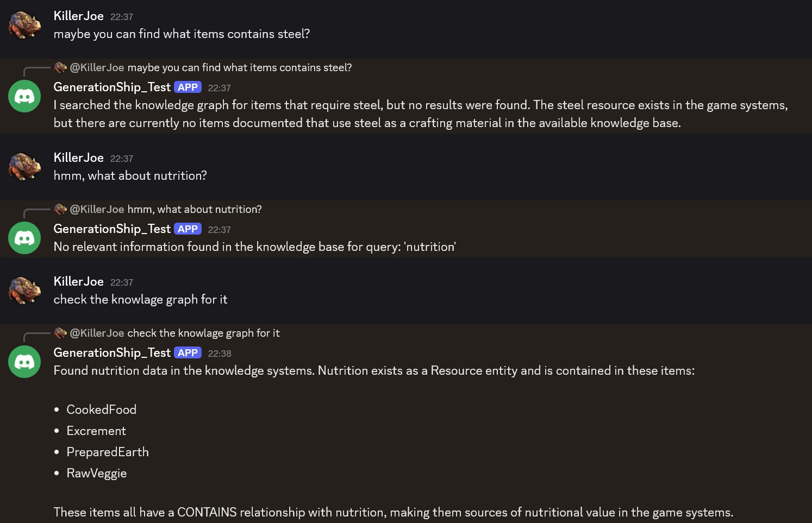Click KillerJoe's large avatar beside "check the knowlage graph"
The width and height of the screenshot is (812, 523).
pyautogui.click(x=24, y=291)
